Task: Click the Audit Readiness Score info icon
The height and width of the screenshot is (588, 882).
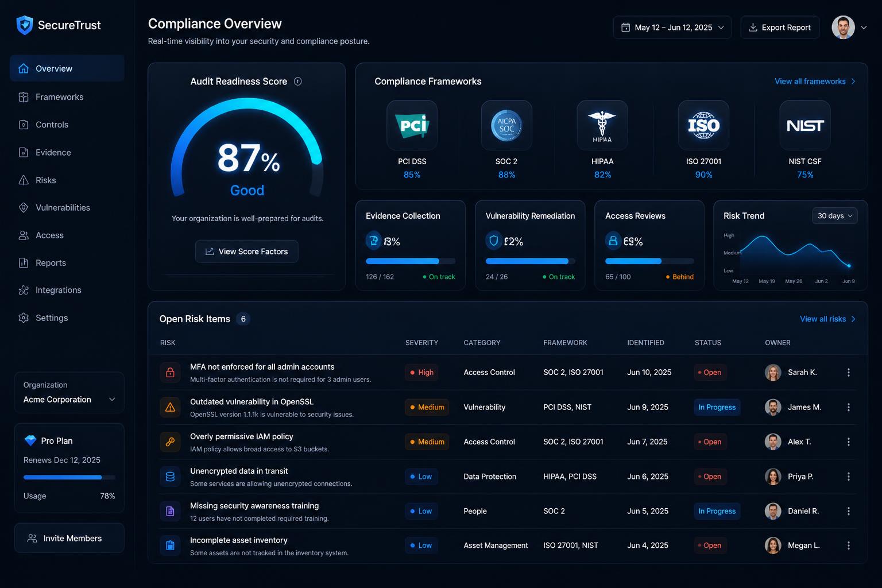Action: [297, 82]
